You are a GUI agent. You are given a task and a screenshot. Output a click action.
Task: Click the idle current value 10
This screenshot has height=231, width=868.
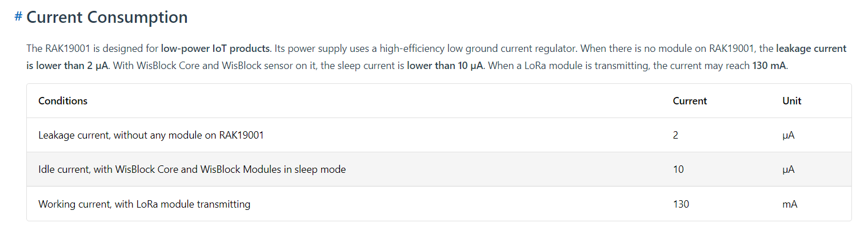coord(678,169)
